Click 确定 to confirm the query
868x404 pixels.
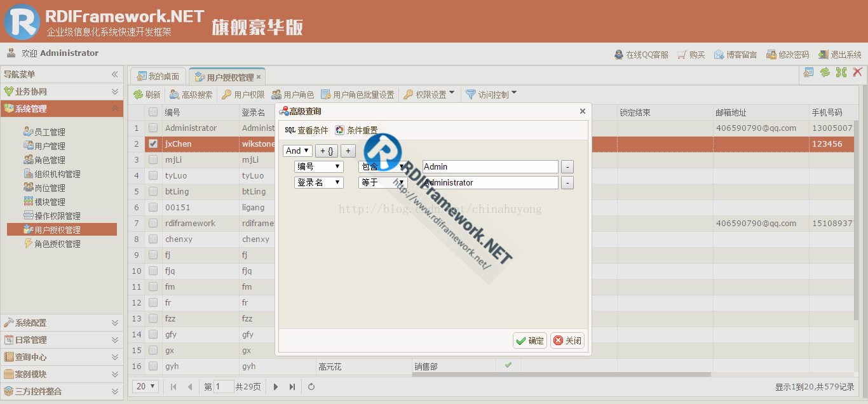pyautogui.click(x=530, y=340)
